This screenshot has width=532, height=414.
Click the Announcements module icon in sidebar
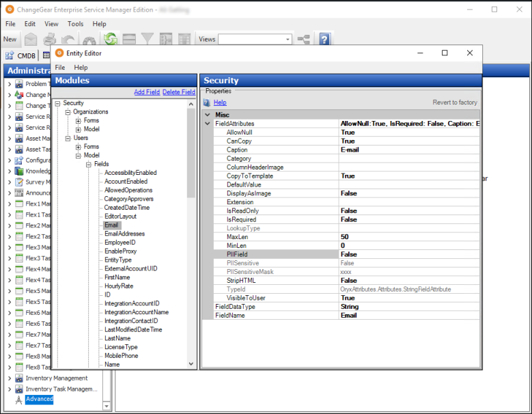(19, 193)
